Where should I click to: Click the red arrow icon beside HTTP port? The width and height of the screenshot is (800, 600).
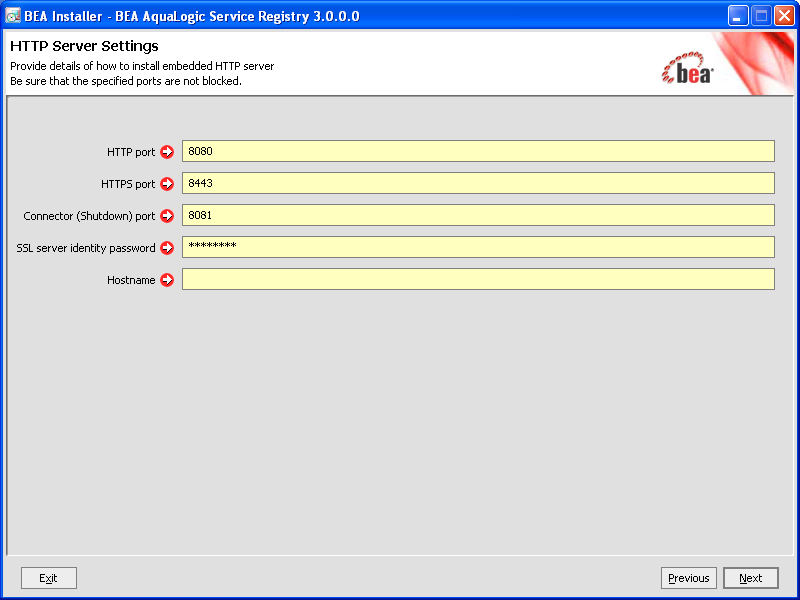(x=167, y=152)
